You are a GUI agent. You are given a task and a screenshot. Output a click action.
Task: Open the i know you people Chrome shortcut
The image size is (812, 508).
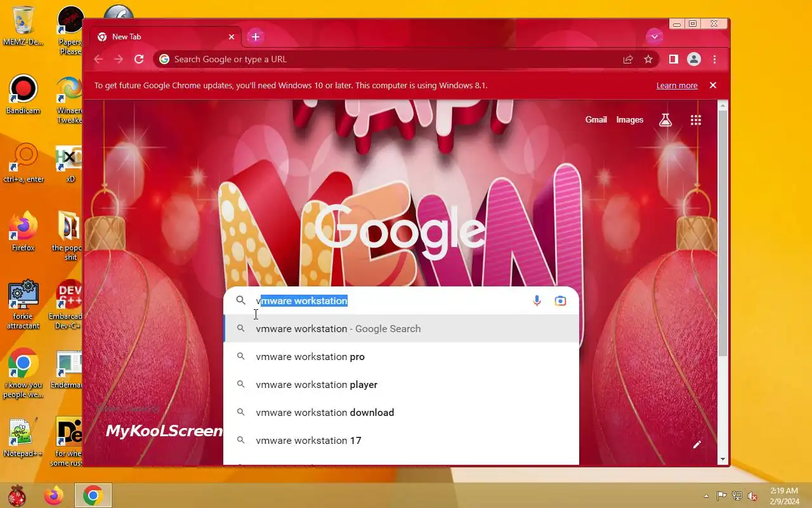(x=23, y=373)
